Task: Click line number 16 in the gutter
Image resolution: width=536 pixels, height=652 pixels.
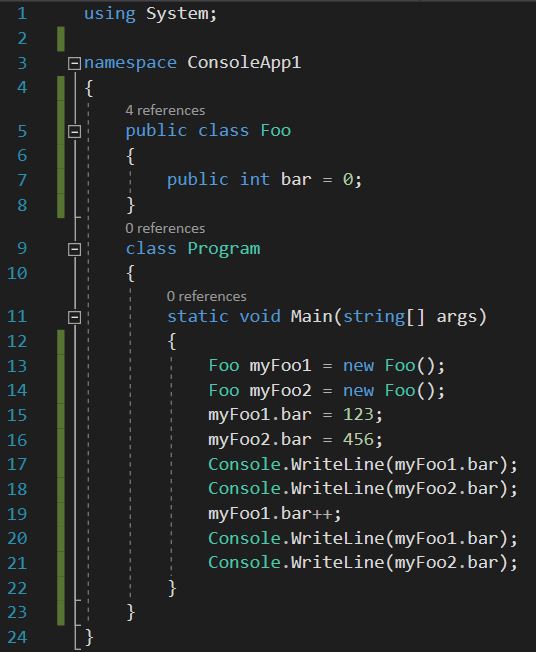Action: (17, 440)
